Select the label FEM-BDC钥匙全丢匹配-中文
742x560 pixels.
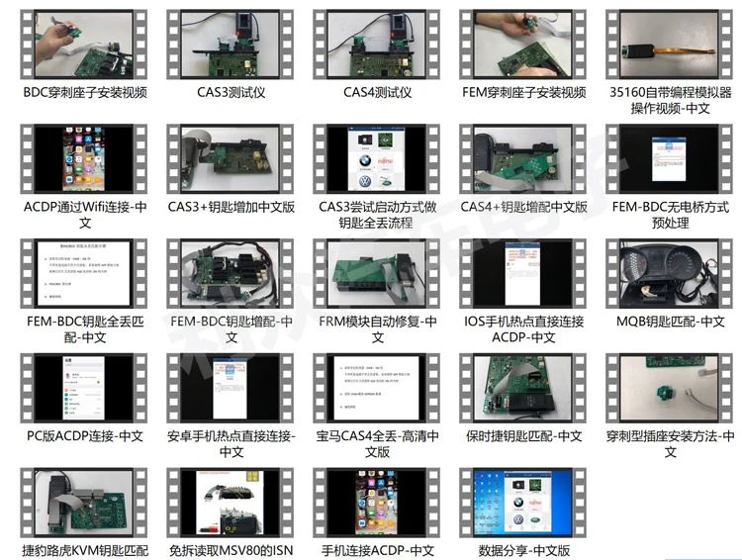pyautogui.click(x=85, y=329)
